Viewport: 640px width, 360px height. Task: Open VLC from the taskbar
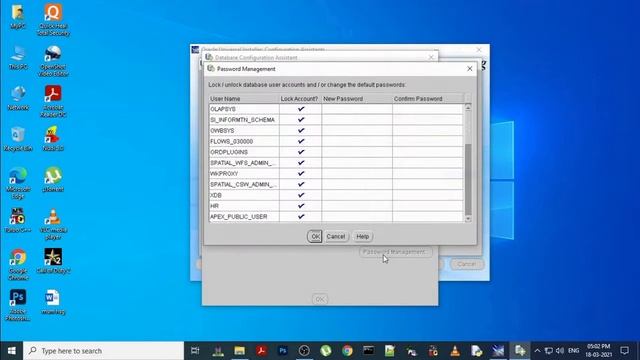455,351
